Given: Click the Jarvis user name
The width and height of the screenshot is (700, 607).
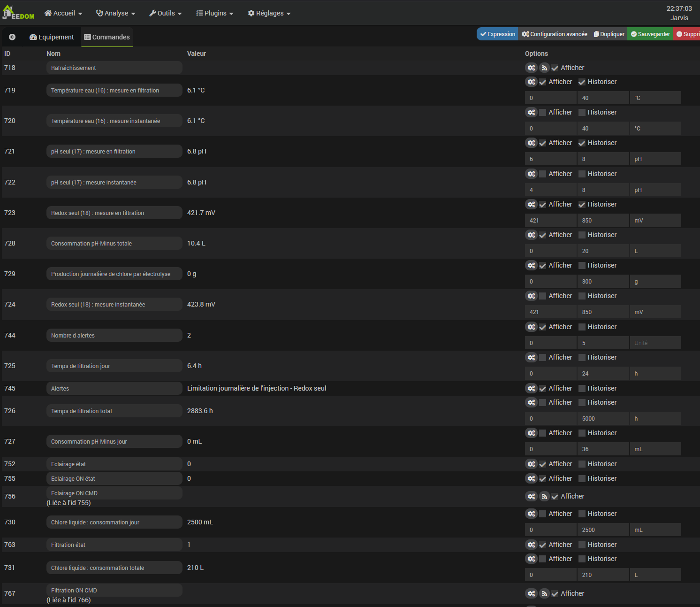Looking at the screenshot, I should click(679, 18).
